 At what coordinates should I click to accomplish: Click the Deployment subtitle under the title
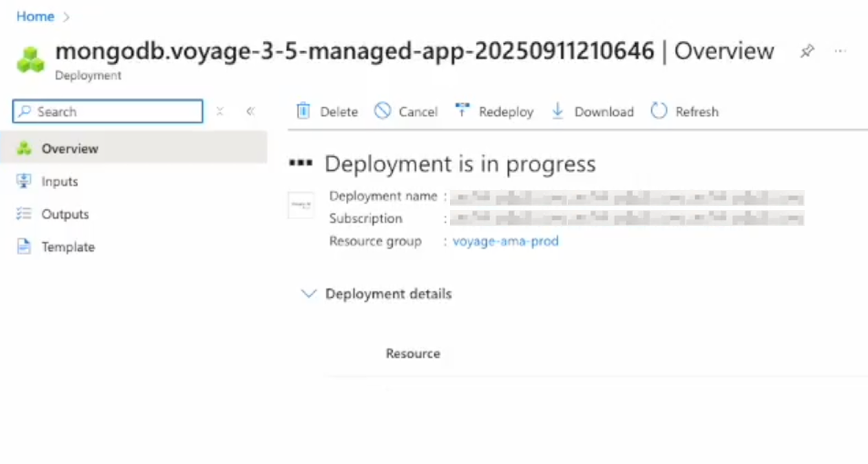point(88,76)
